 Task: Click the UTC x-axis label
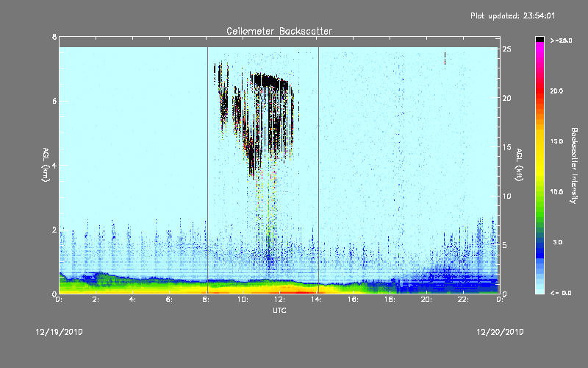pos(279,310)
